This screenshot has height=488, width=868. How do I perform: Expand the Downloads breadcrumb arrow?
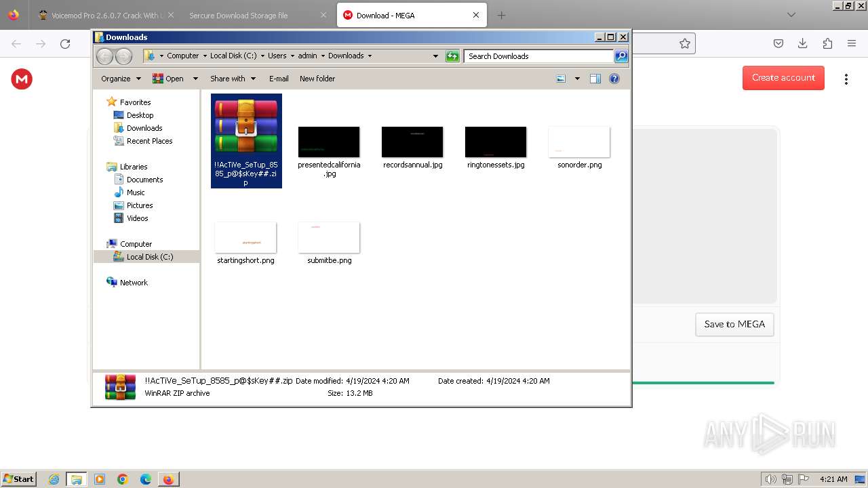[370, 56]
